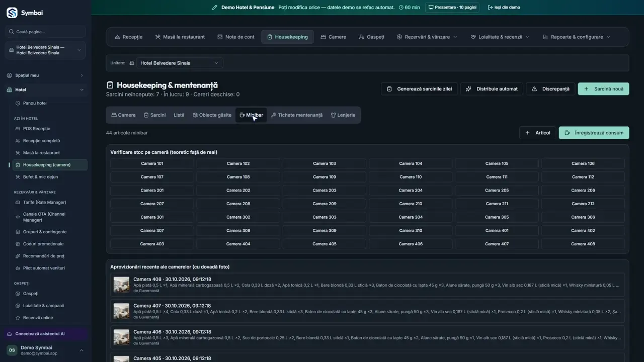Click the Bufet & mic dejun icon
This screenshot has width=644, height=362.
(18, 177)
